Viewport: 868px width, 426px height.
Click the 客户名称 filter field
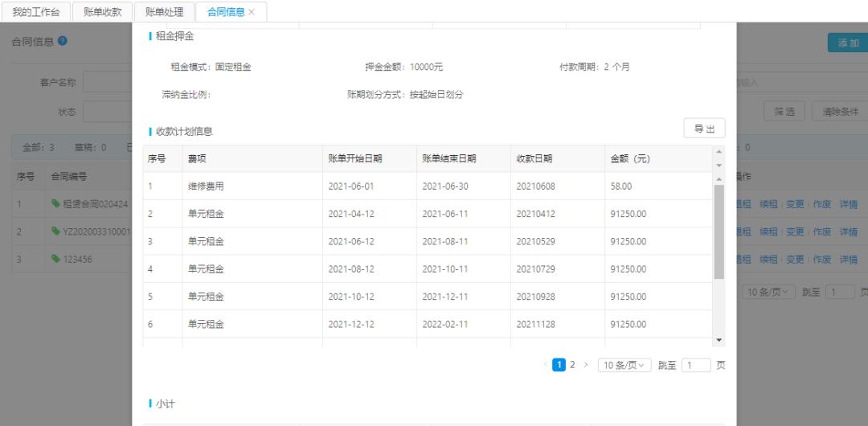[108, 83]
